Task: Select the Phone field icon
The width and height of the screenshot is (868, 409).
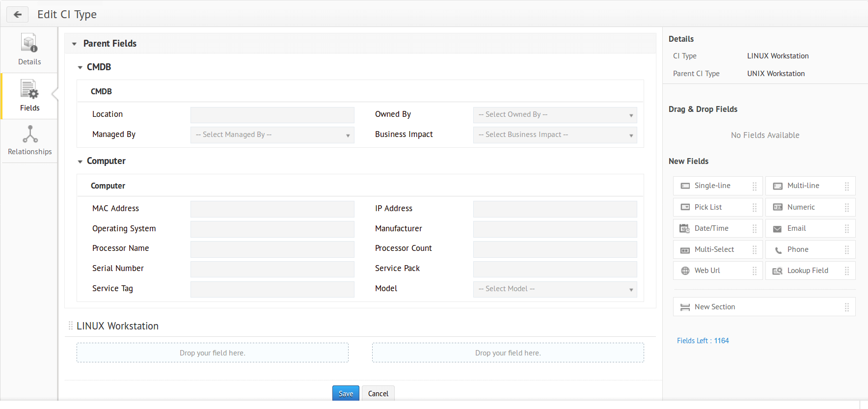Action: tap(778, 250)
